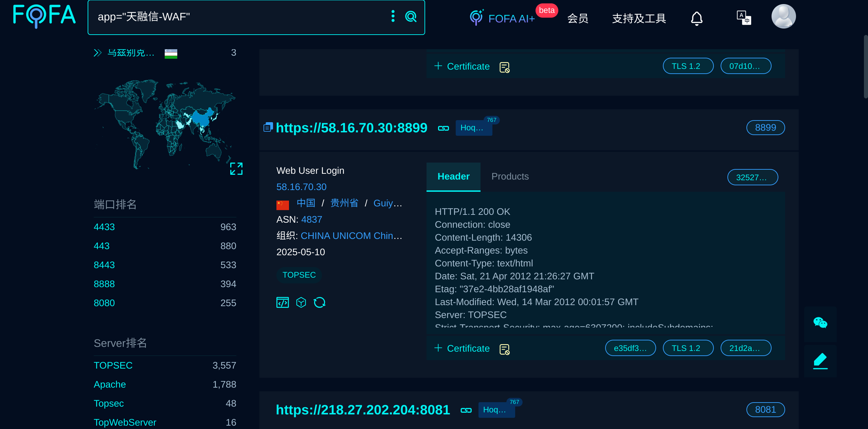Open the three-dot options in search bar
Screen dimensions: 868x429
393,16
